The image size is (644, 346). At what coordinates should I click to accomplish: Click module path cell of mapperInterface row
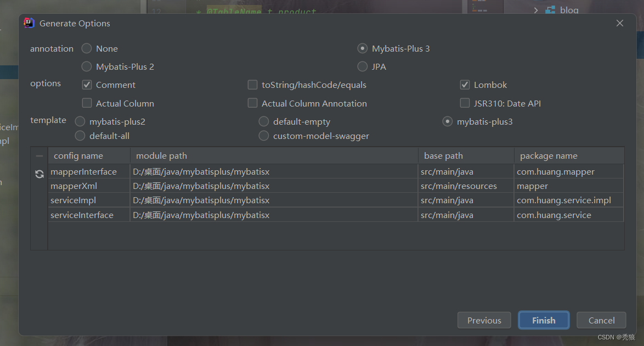coord(274,171)
